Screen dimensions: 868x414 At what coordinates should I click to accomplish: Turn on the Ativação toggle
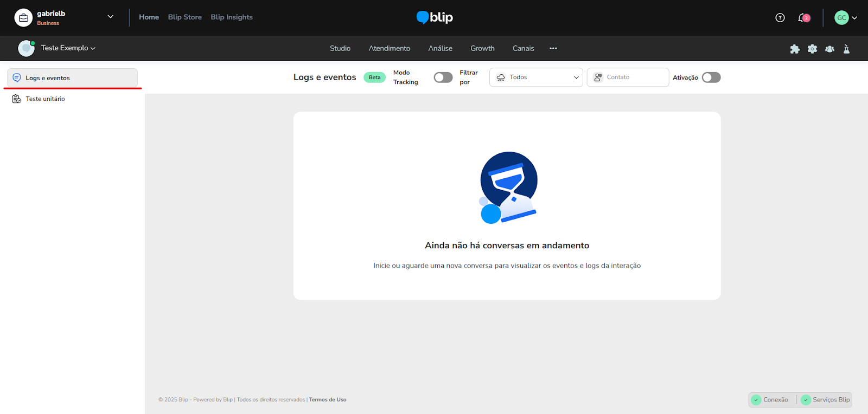point(711,77)
